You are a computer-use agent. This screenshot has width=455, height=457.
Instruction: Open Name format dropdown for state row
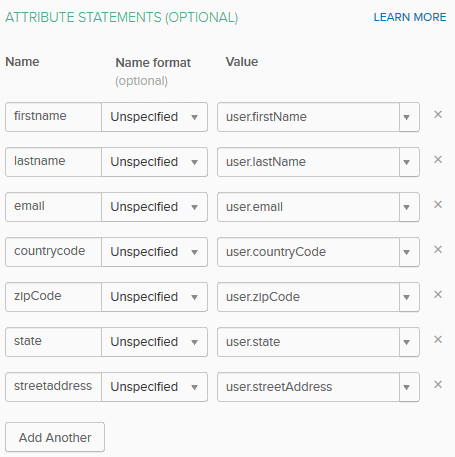pos(154,342)
